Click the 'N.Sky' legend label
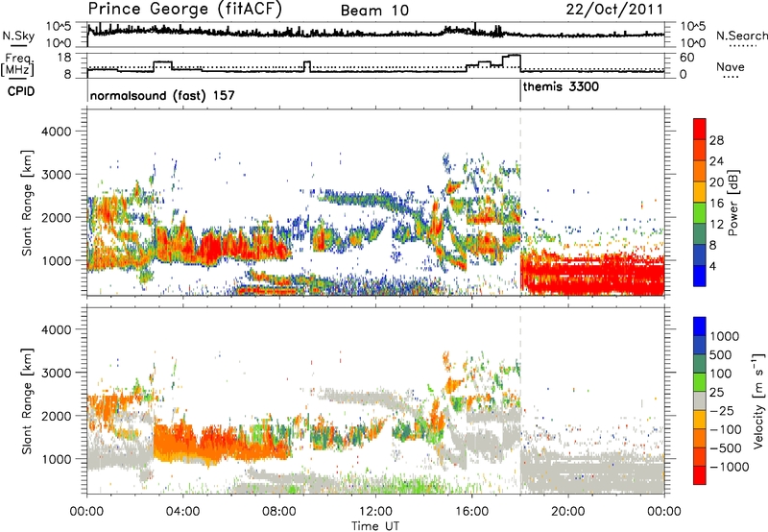The width and height of the screenshot is (768, 532). click(18, 36)
